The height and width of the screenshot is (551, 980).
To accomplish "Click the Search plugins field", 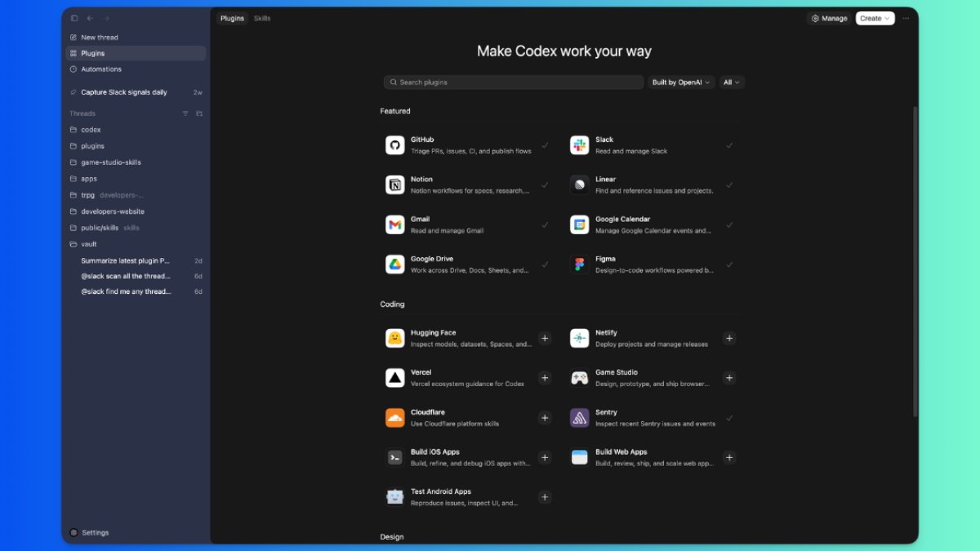I will pos(514,82).
